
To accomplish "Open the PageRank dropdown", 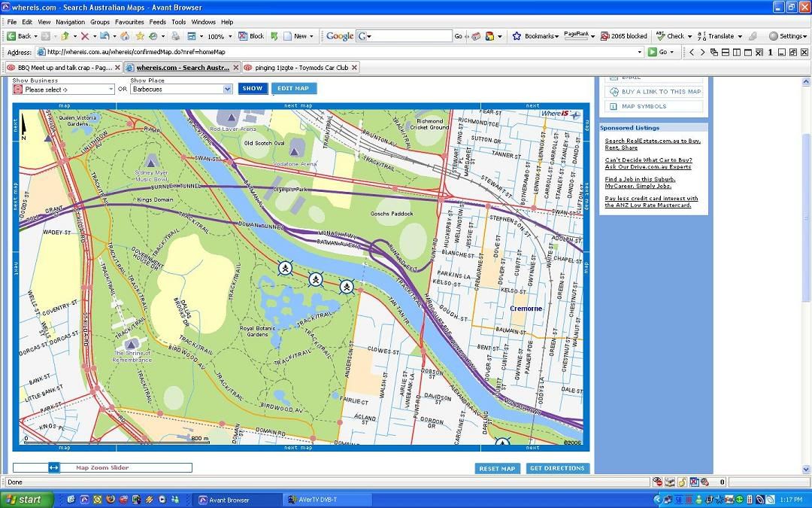I will pos(592,37).
